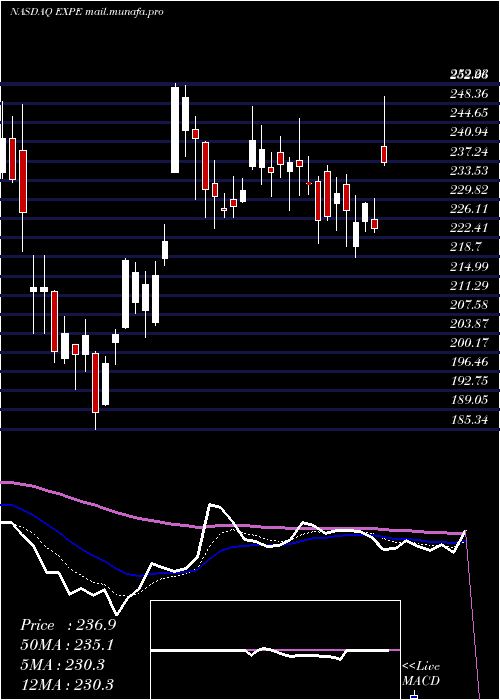Image resolution: width=500 pixels, height=700 pixels.
Task: Select the 248.36 price axis label
Action: pos(469,94)
